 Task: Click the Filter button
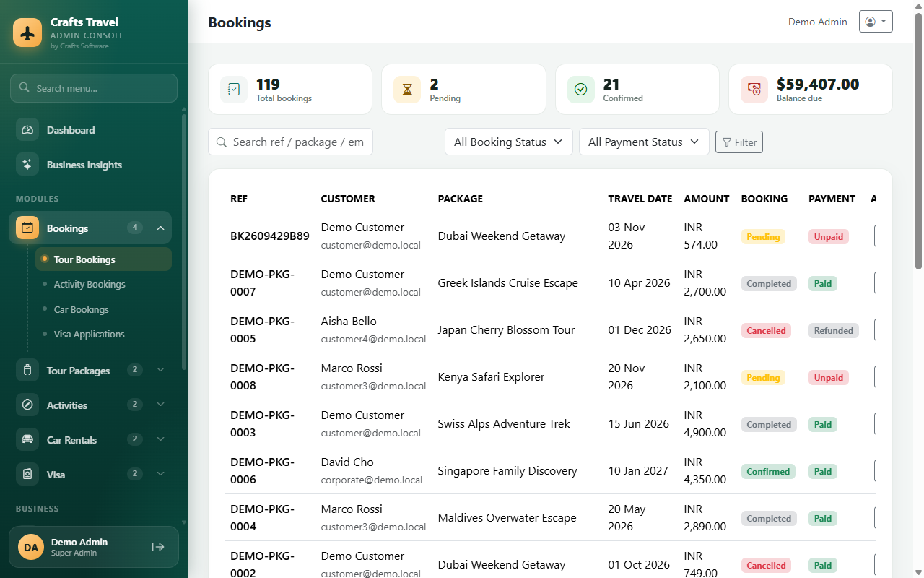(739, 142)
